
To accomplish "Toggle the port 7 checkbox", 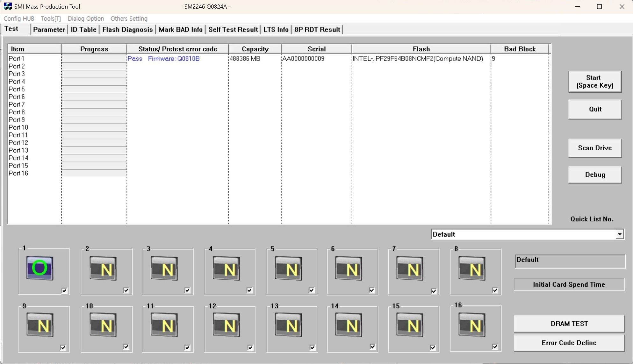I will (x=434, y=291).
